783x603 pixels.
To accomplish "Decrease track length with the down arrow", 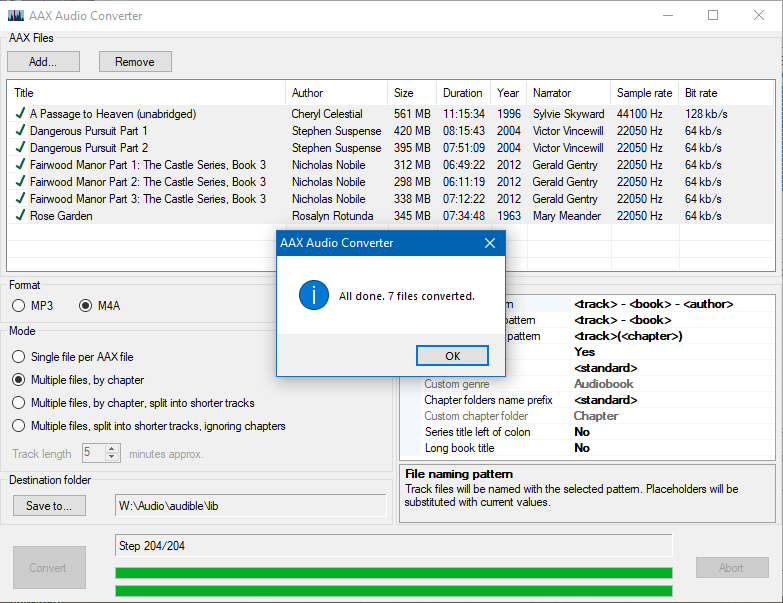I will click(112, 457).
